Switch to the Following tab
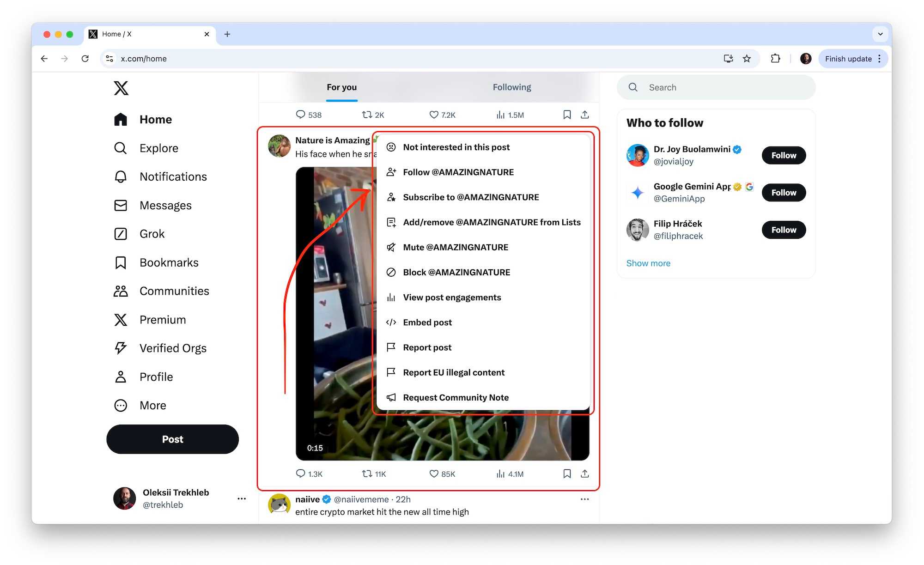The height and width of the screenshot is (565, 924). pos(511,87)
